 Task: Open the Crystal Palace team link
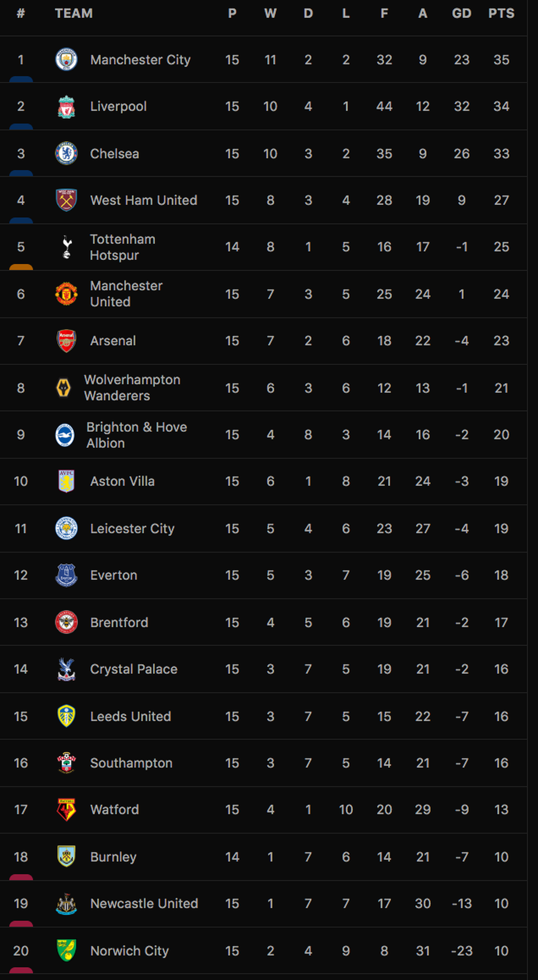point(134,669)
